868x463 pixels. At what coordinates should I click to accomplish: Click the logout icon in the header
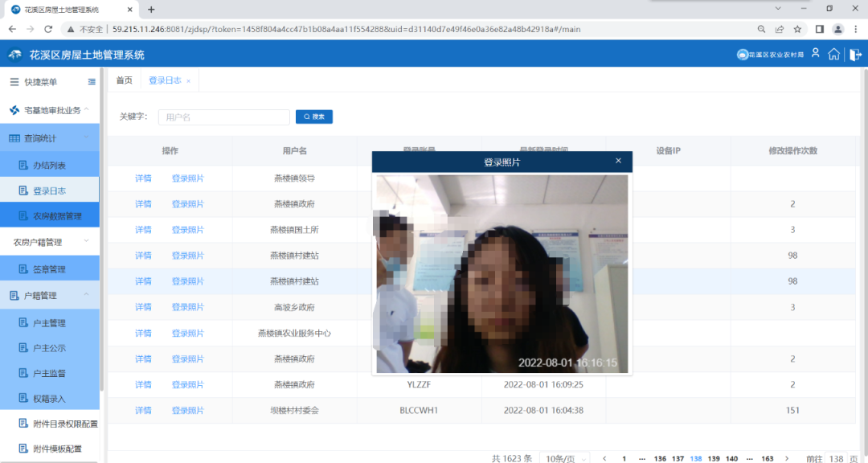854,55
